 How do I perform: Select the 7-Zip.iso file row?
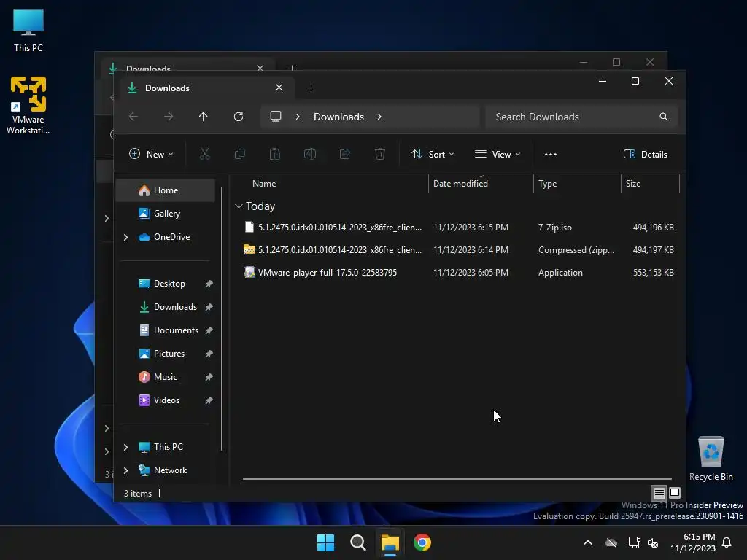click(457, 227)
